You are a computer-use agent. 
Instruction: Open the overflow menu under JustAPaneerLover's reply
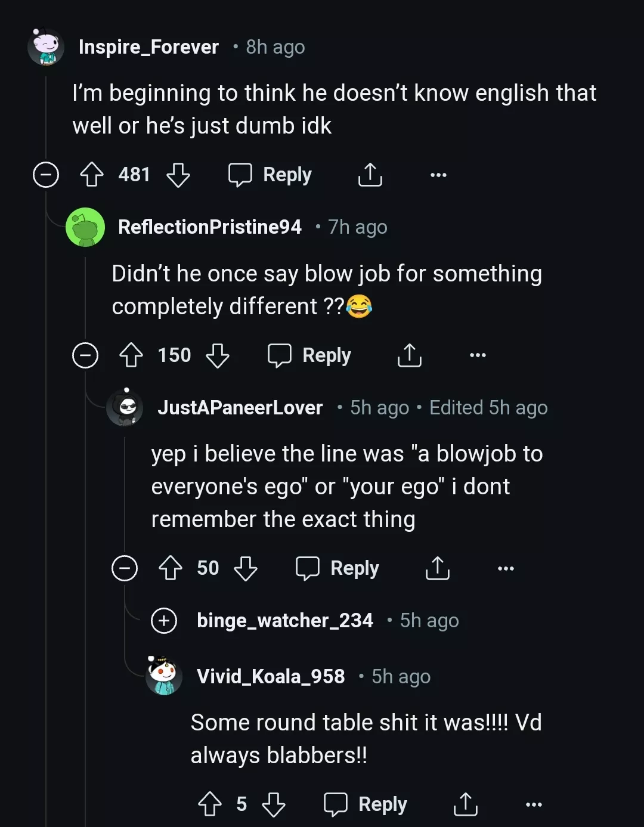(505, 568)
